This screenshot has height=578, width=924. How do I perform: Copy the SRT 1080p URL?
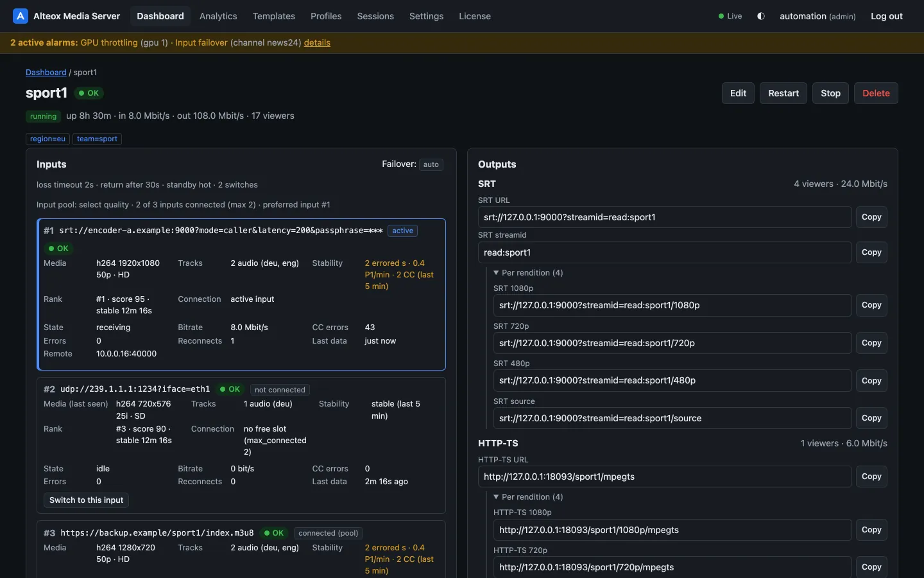tap(871, 305)
